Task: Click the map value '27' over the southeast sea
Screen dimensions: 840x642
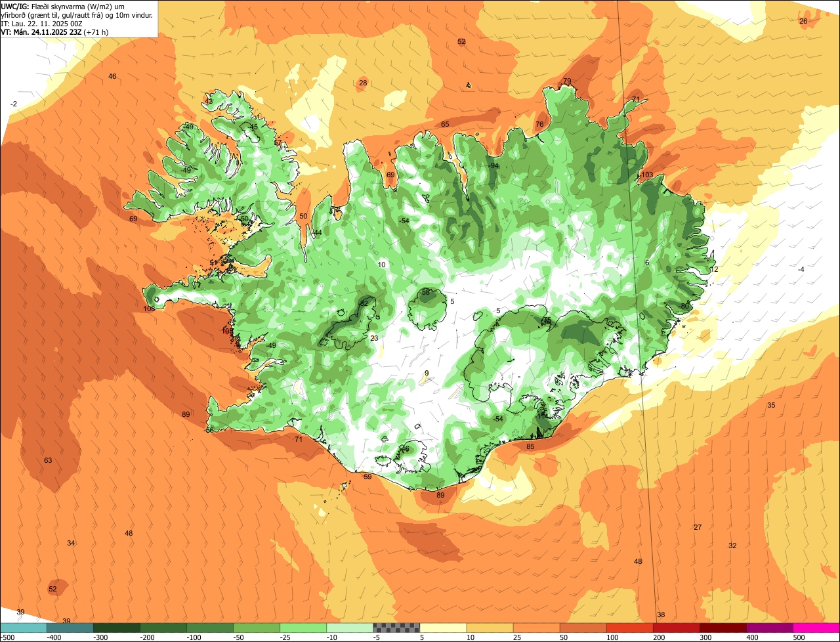Action: click(698, 527)
